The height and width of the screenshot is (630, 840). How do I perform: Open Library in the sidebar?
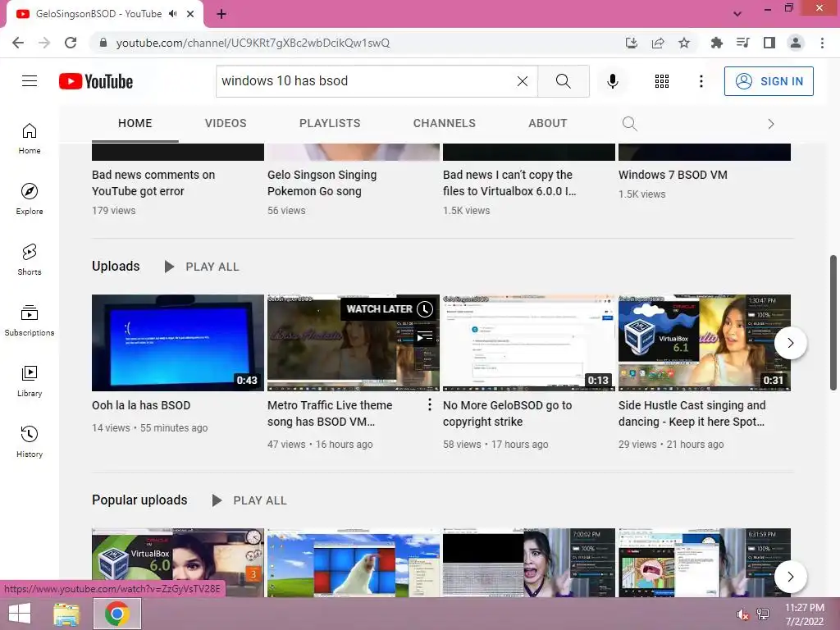[x=30, y=381]
